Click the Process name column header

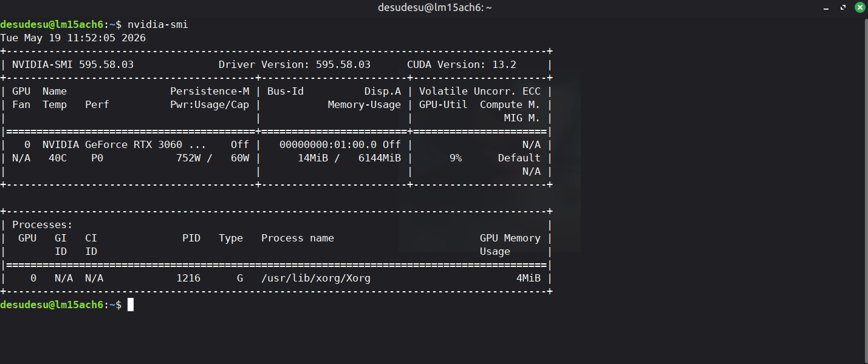coord(298,238)
